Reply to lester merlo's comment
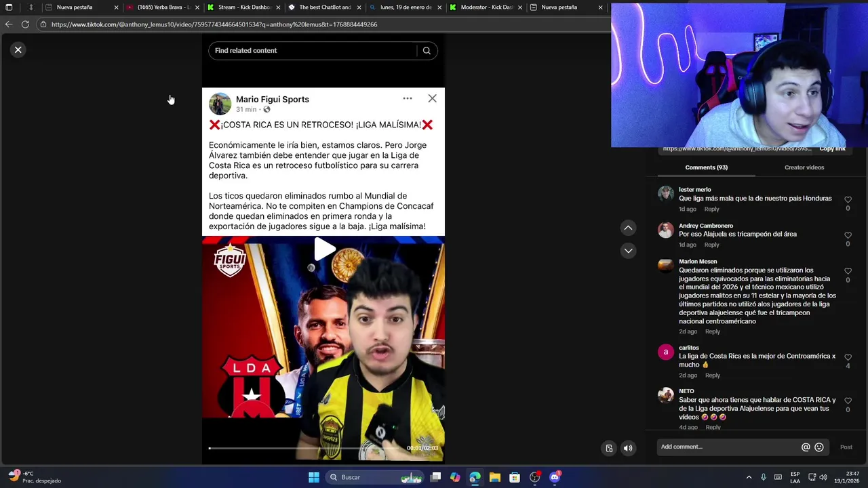This screenshot has height=488, width=868. pos(711,209)
